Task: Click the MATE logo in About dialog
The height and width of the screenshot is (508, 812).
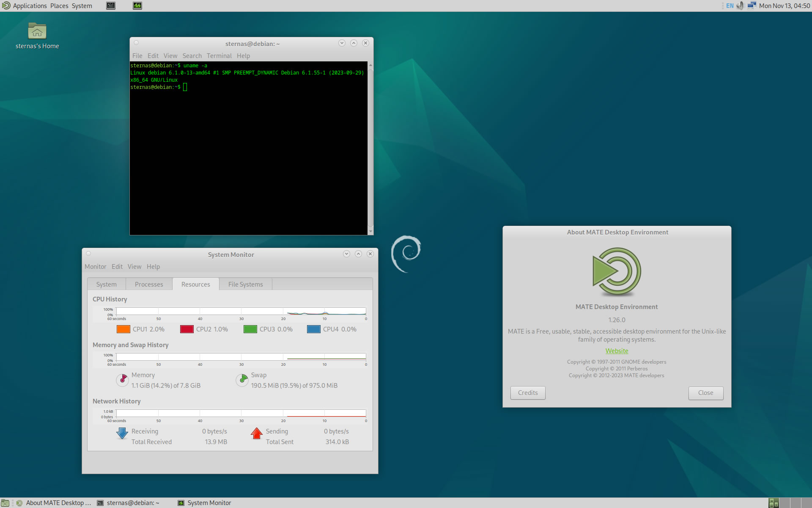Action: click(x=617, y=272)
